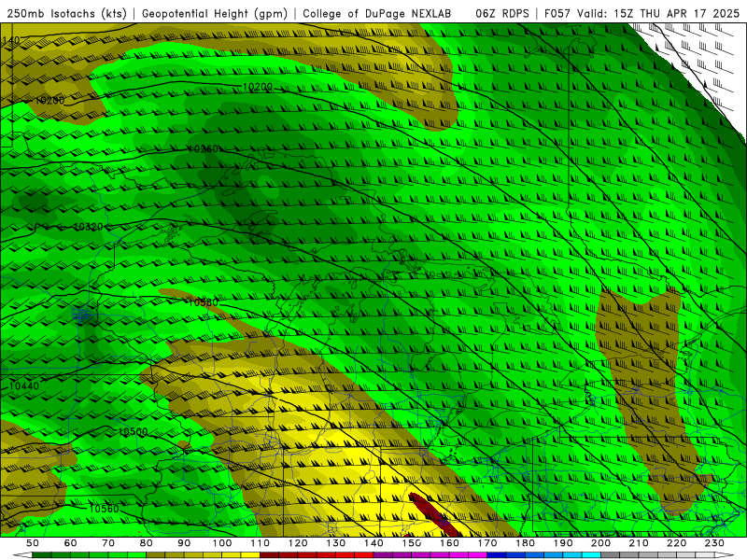Click the 10380 height contour label
The width and height of the screenshot is (747, 560).
pyautogui.click(x=203, y=302)
